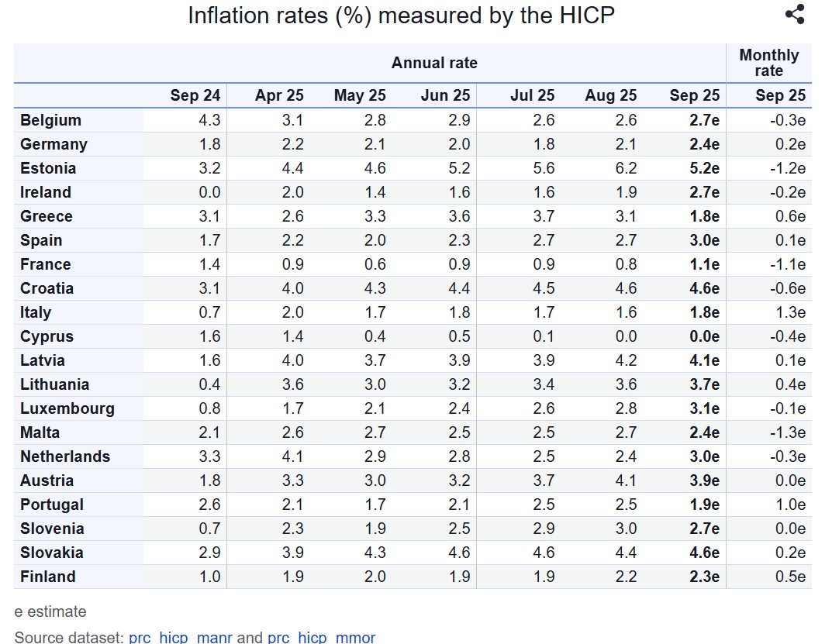Image resolution: width=839 pixels, height=644 pixels.
Task: Select the Finland row label
Action: pos(48,577)
